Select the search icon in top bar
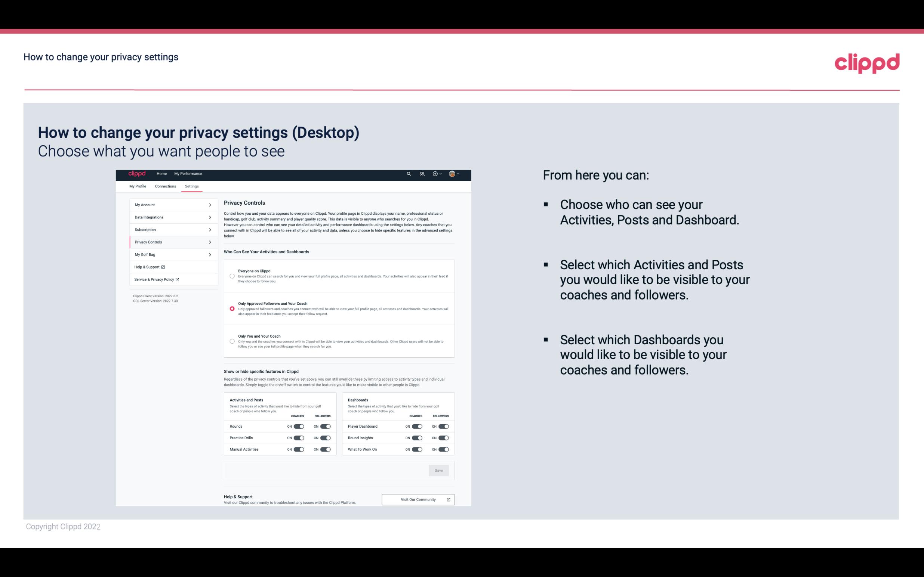 409,174
